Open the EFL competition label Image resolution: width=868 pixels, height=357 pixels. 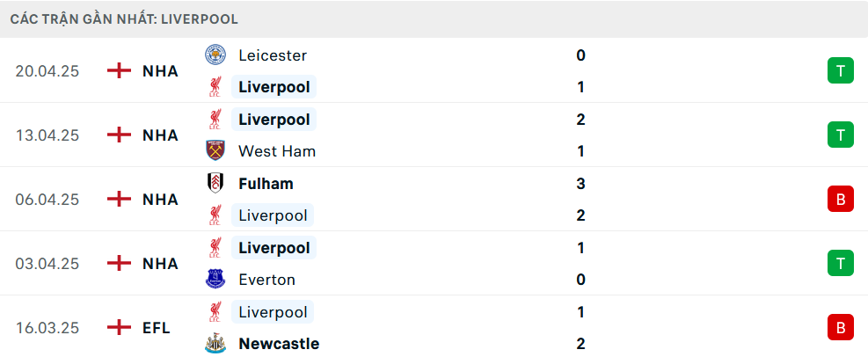(x=157, y=328)
